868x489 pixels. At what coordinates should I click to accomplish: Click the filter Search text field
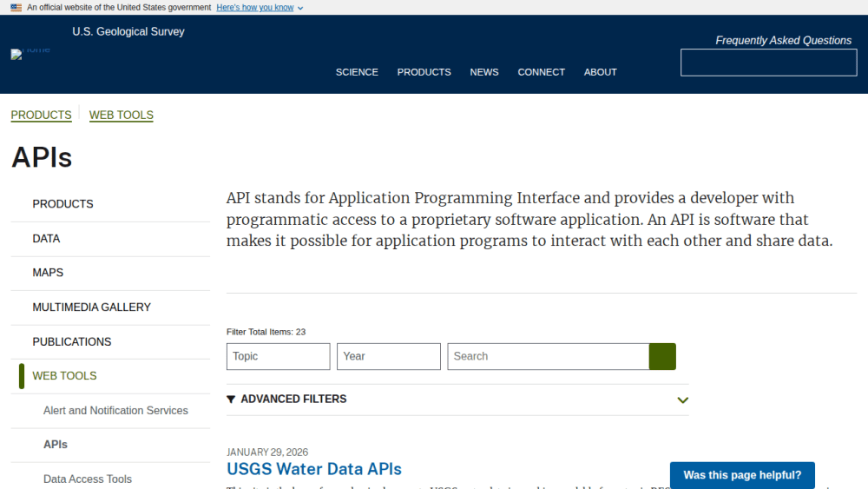click(548, 357)
